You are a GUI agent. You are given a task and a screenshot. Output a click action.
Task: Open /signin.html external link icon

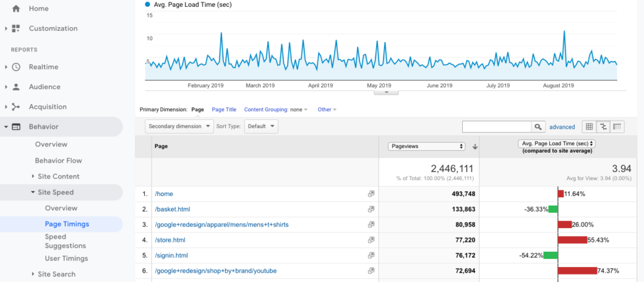371,255
